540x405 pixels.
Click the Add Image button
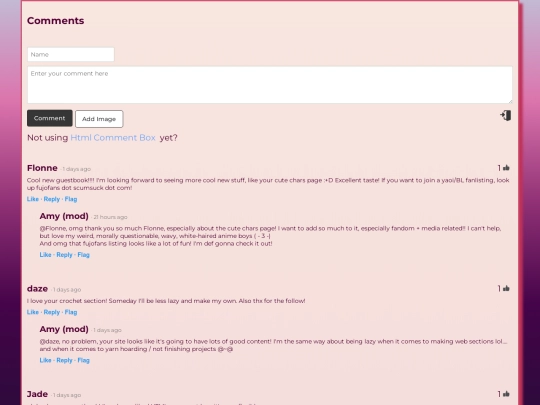click(x=99, y=119)
